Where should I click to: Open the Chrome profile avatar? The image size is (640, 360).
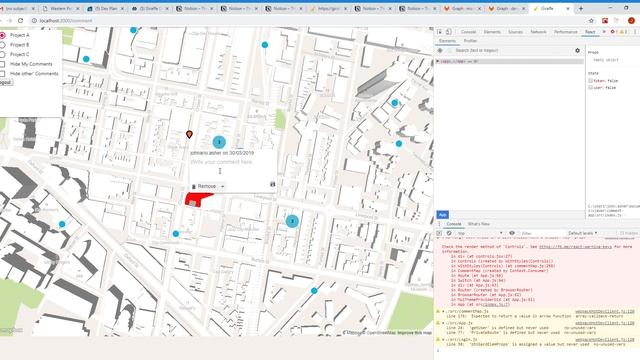(631, 20)
